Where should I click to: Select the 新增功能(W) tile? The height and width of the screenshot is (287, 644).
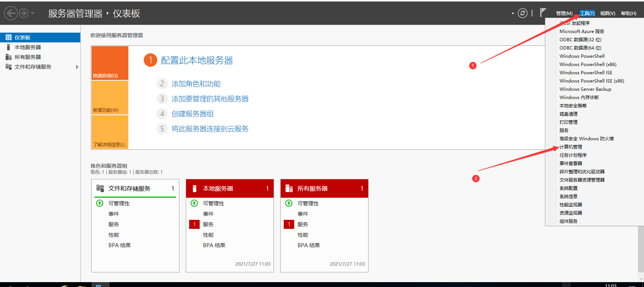pyautogui.click(x=110, y=98)
